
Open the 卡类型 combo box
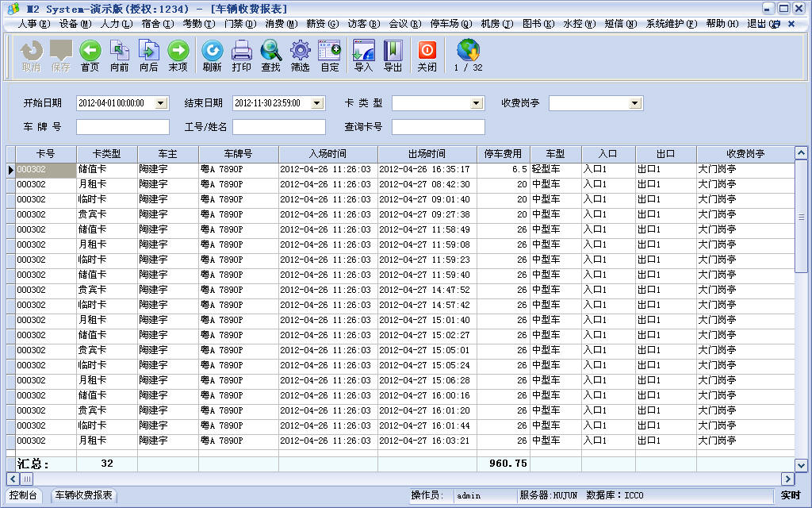coord(477,103)
